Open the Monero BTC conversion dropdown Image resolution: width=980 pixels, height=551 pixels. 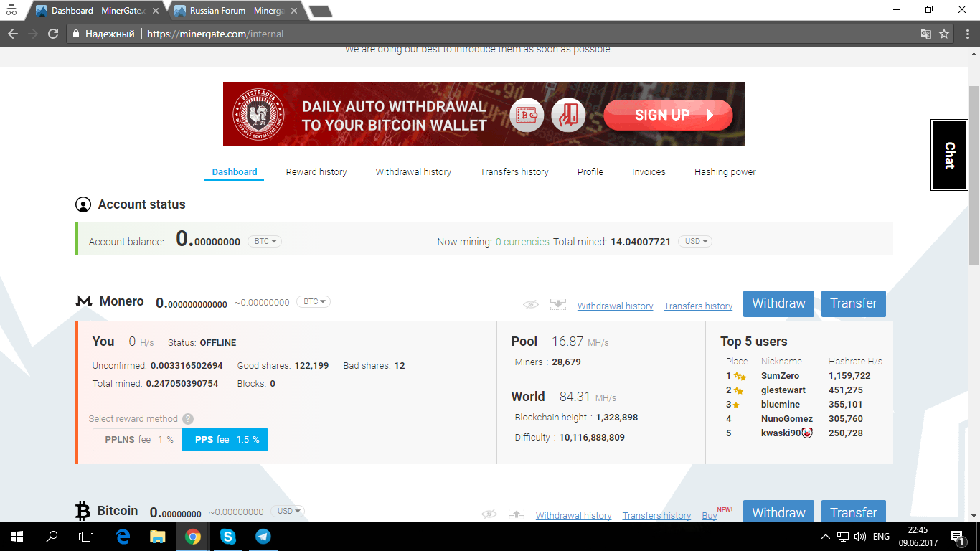(x=314, y=302)
